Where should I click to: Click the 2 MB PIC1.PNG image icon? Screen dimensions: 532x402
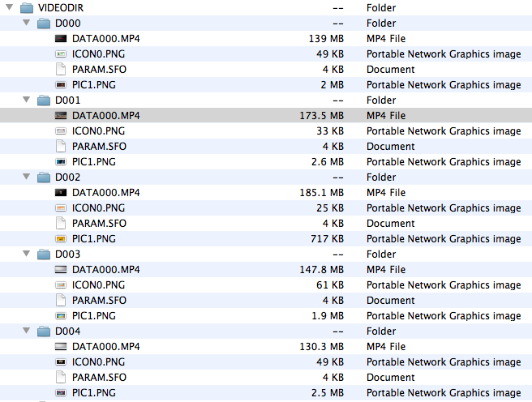pyautogui.click(x=61, y=85)
